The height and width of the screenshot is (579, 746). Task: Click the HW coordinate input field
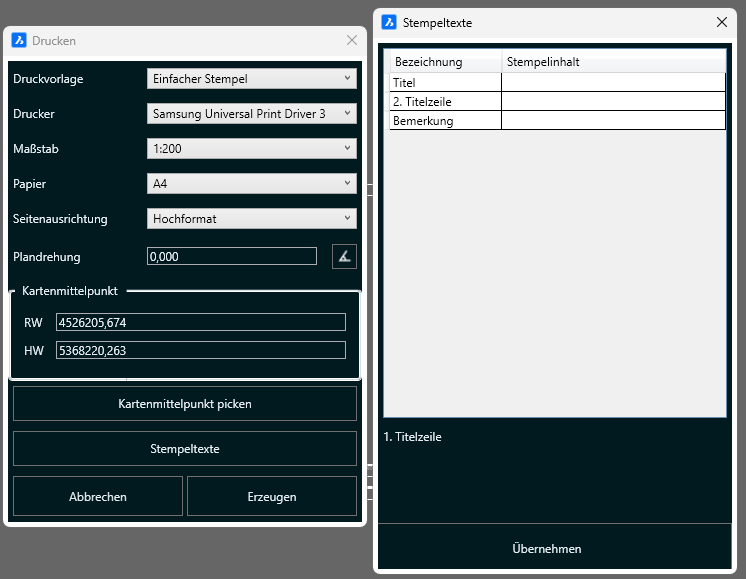point(201,350)
